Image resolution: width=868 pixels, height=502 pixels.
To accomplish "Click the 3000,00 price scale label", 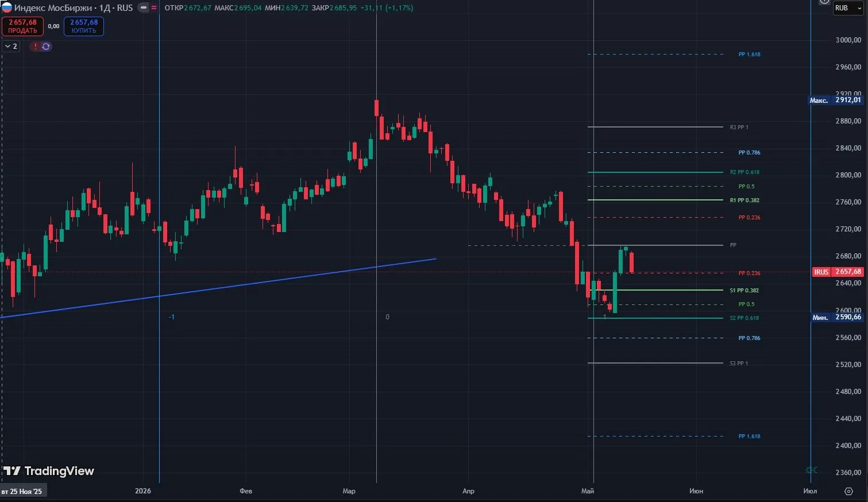I will click(x=848, y=40).
